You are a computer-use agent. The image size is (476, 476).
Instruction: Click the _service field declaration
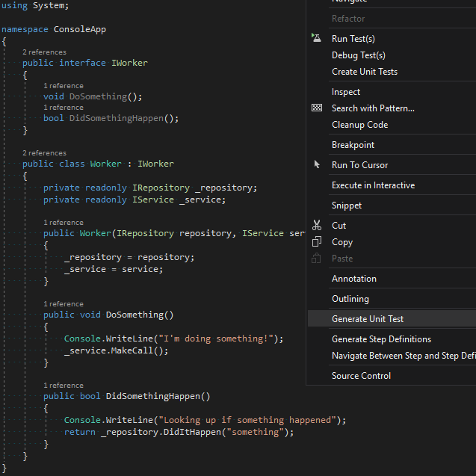tap(203, 200)
